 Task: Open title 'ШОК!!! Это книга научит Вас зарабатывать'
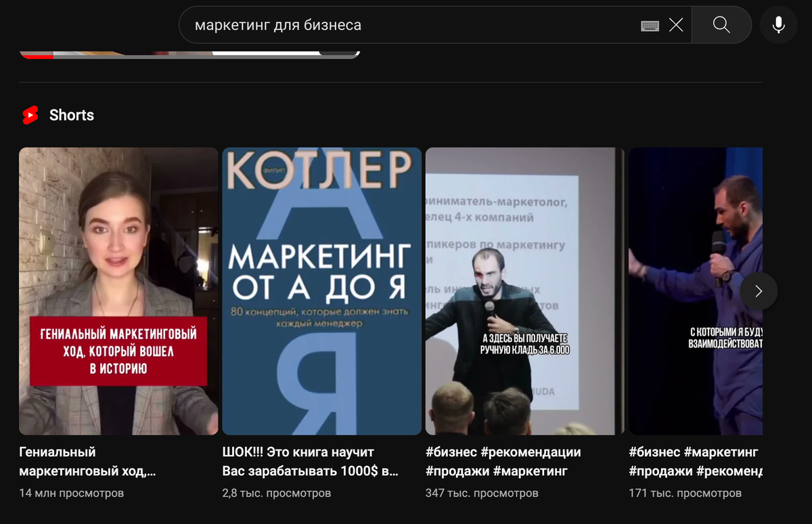[x=310, y=461]
